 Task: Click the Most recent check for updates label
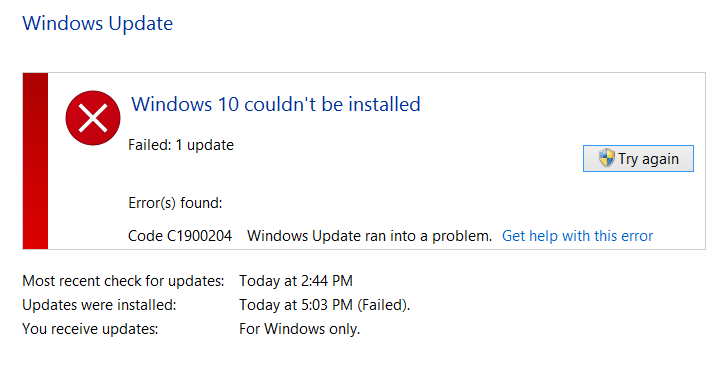[123, 281]
